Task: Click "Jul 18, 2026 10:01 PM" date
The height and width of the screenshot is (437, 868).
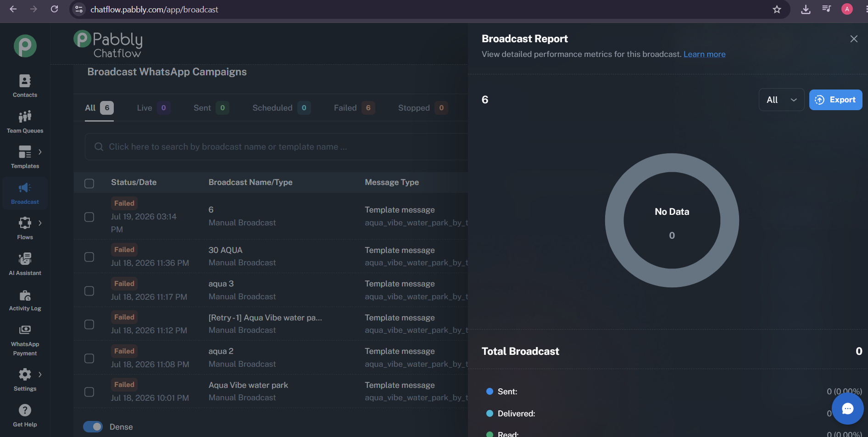Action: [150, 398]
